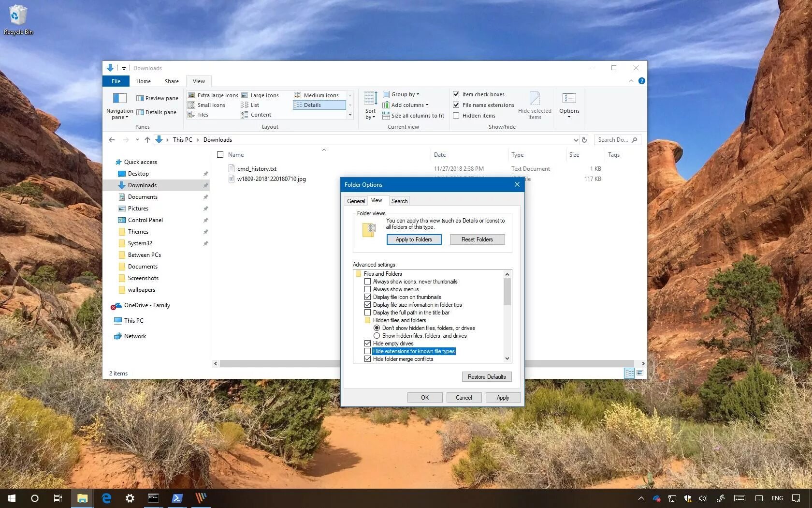Image resolution: width=812 pixels, height=508 pixels.
Task: Toggle the Hidden items checkbox
Action: (456, 116)
